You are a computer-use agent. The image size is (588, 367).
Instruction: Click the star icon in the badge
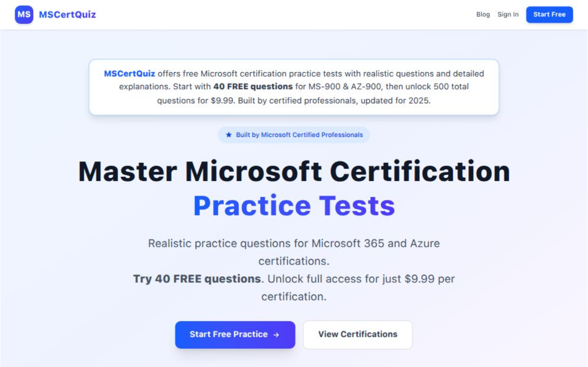229,135
